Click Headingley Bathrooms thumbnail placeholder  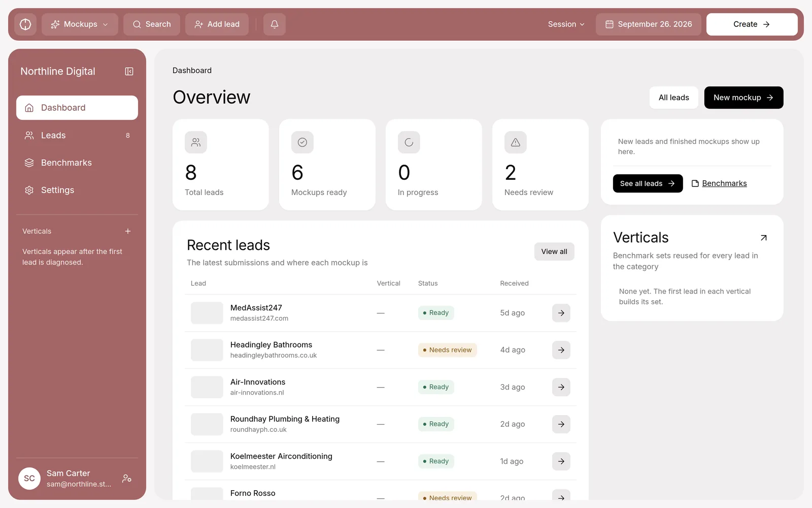[207, 350]
